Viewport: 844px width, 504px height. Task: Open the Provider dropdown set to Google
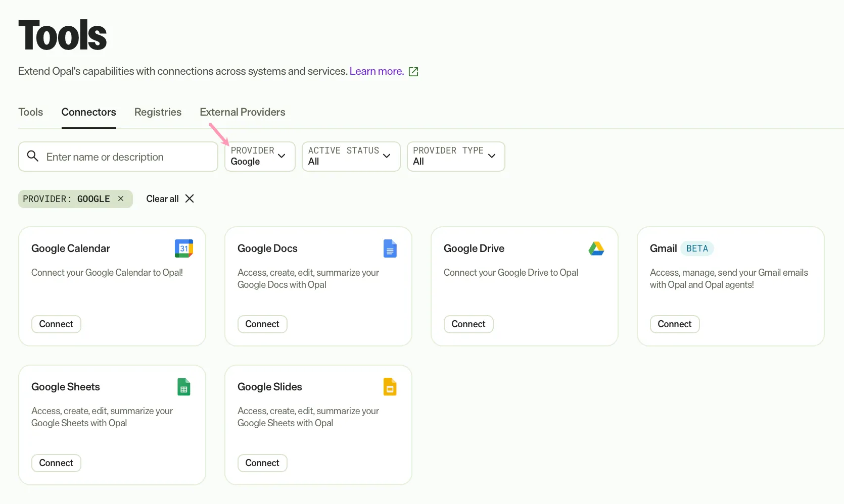coord(260,157)
